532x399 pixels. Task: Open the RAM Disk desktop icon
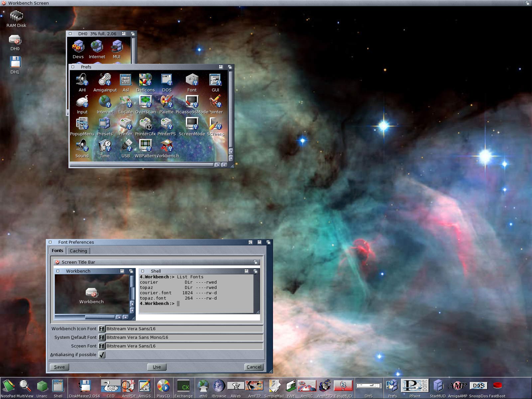click(x=16, y=17)
